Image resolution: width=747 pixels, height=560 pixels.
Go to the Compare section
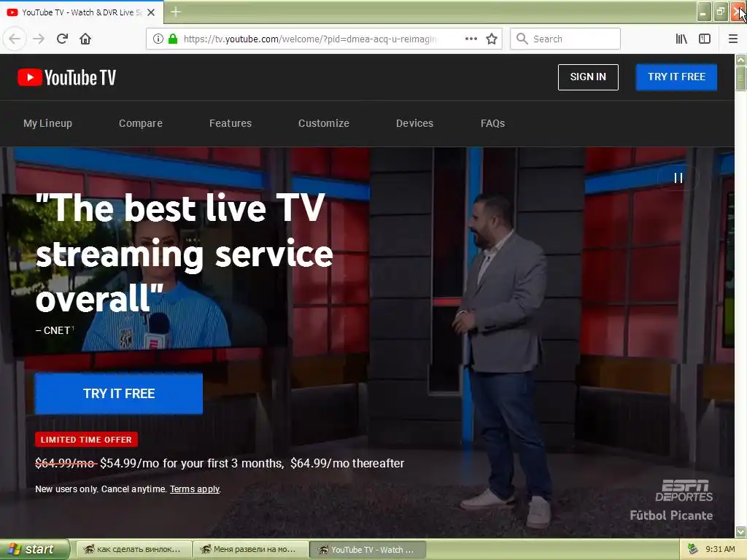pos(141,123)
